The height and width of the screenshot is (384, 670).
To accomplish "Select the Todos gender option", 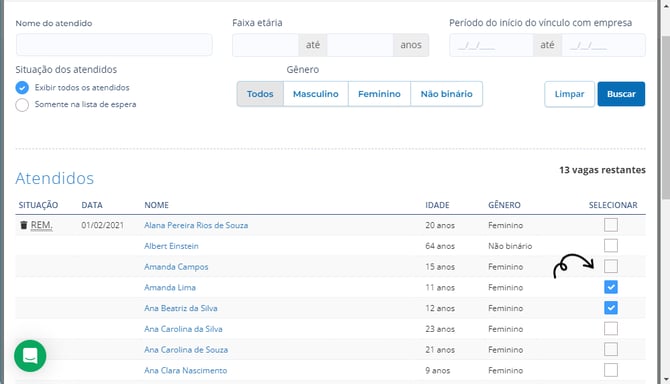I will pyautogui.click(x=260, y=94).
